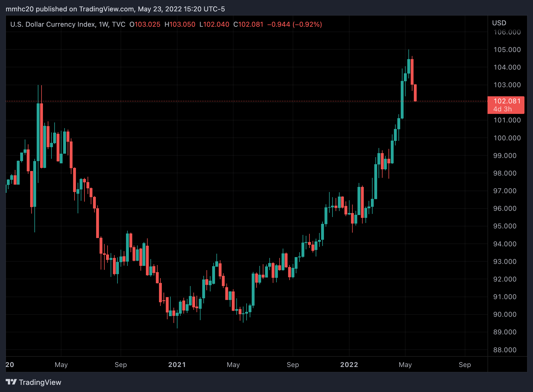Click the publisher header text mmhc20
Image resolution: width=533 pixels, height=392 pixels.
tap(20, 9)
